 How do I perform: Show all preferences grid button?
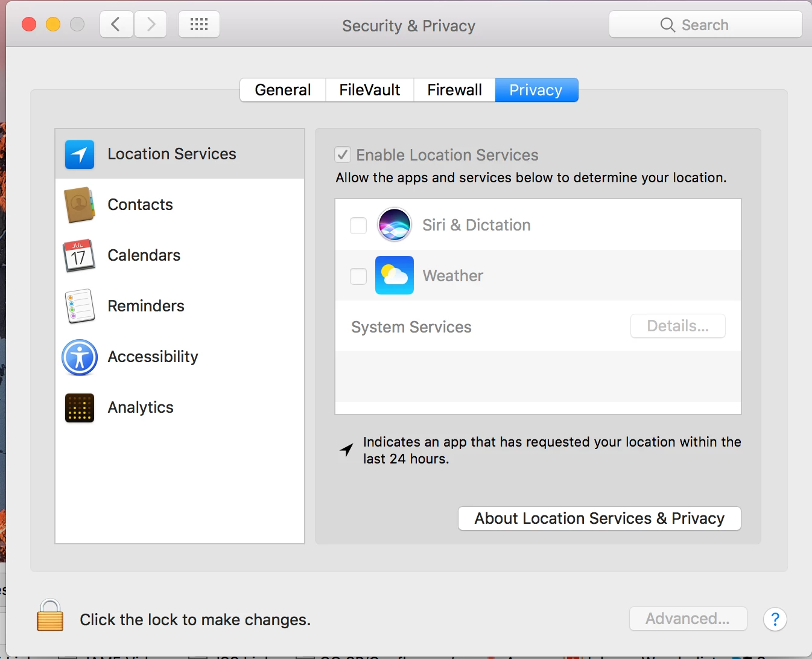point(199,24)
